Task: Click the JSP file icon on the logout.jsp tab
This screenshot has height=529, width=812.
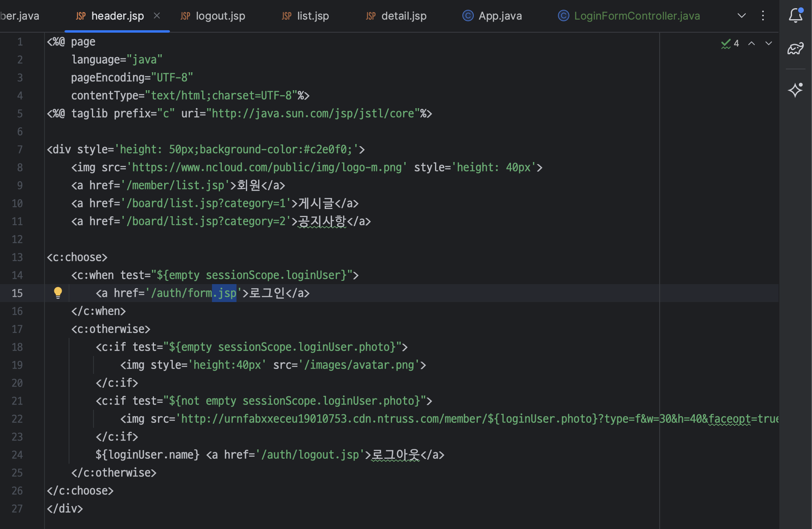Action: [x=185, y=16]
